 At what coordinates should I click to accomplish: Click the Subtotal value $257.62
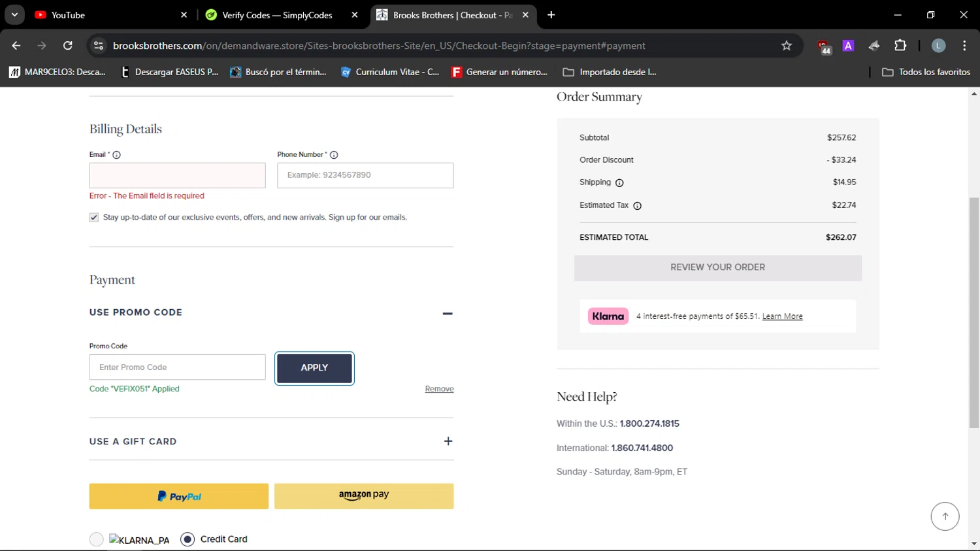click(841, 137)
